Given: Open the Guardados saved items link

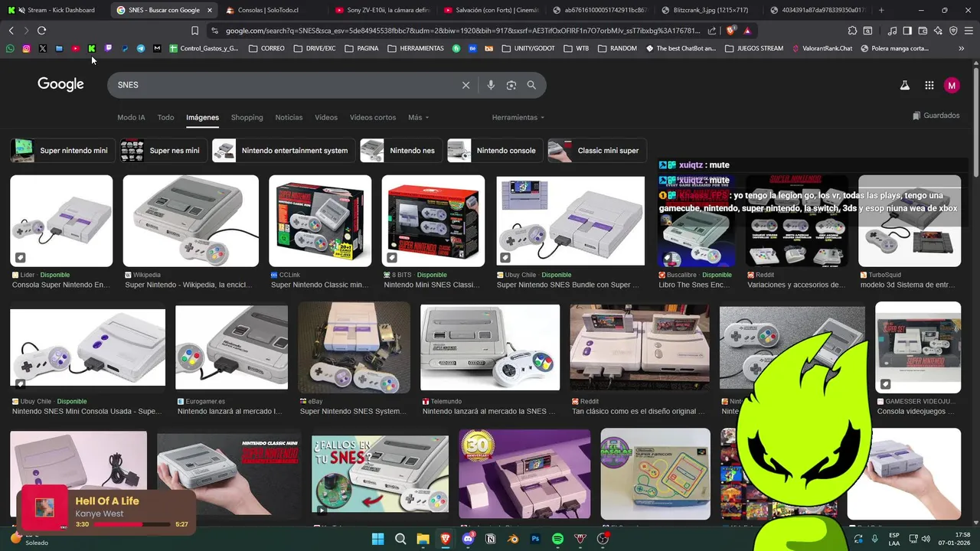Looking at the screenshot, I should pyautogui.click(x=936, y=116).
